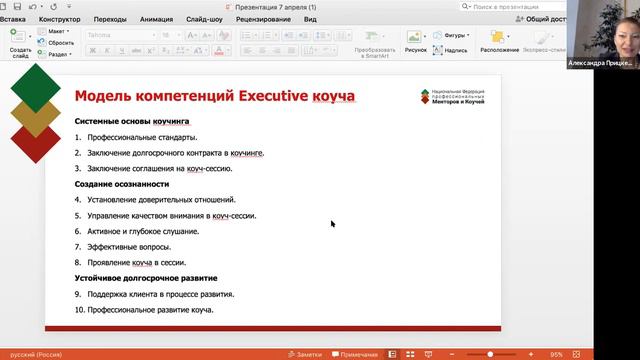Click the decrease indent icon

click(x=288, y=36)
